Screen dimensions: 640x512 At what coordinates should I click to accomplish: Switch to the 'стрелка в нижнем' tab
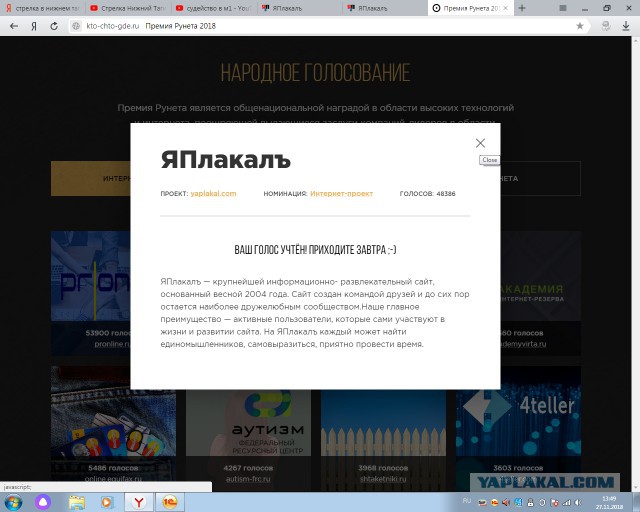point(42,8)
